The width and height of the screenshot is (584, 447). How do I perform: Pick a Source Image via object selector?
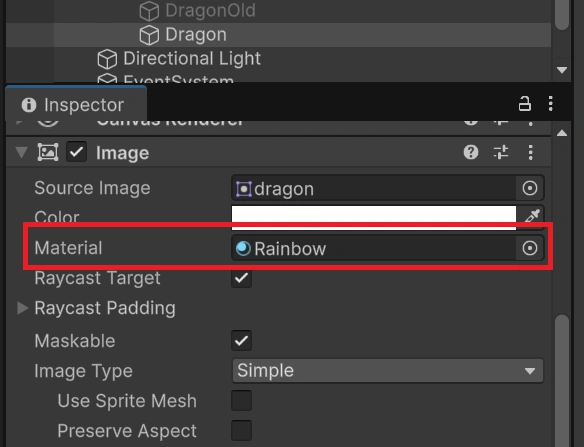530,188
